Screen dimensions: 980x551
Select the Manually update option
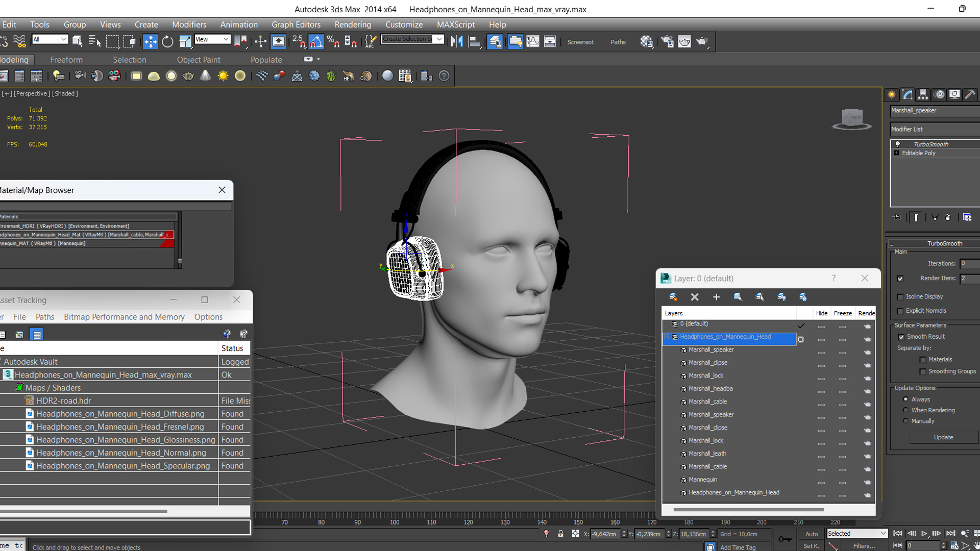[x=905, y=421]
